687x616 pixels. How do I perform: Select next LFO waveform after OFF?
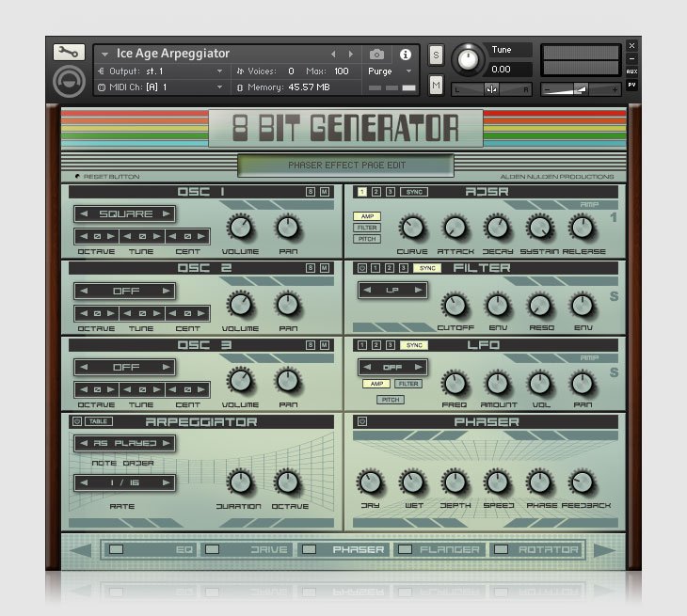click(x=419, y=367)
